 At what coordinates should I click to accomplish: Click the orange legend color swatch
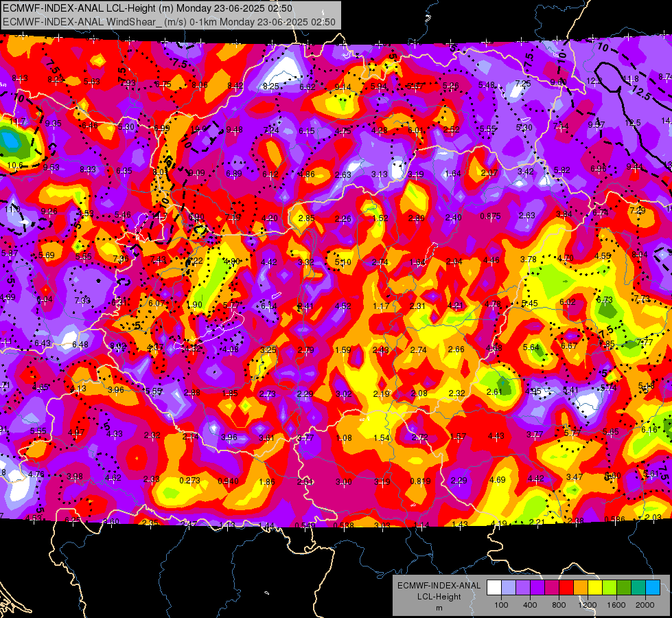[x=581, y=588]
